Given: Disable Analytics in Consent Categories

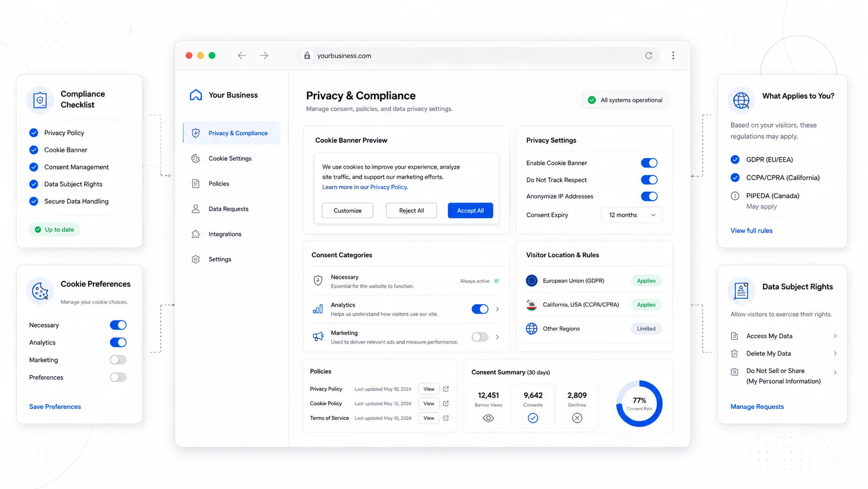Looking at the screenshot, I should [480, 309].
